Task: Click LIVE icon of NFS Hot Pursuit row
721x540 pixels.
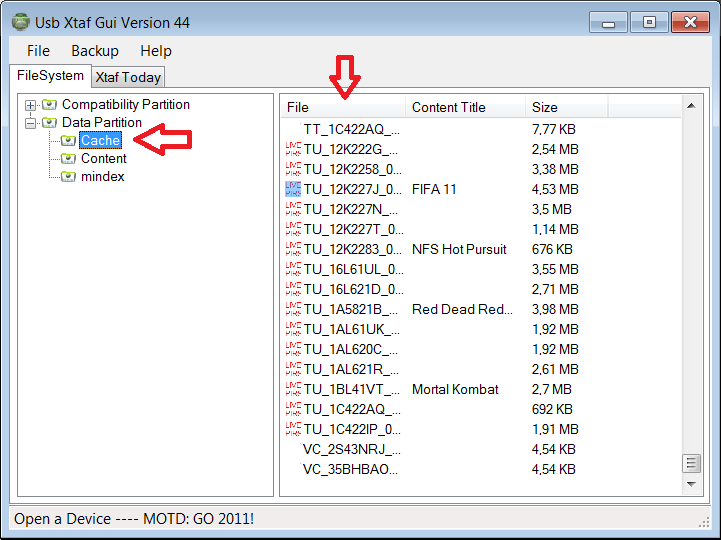Action: pos(293,249)
